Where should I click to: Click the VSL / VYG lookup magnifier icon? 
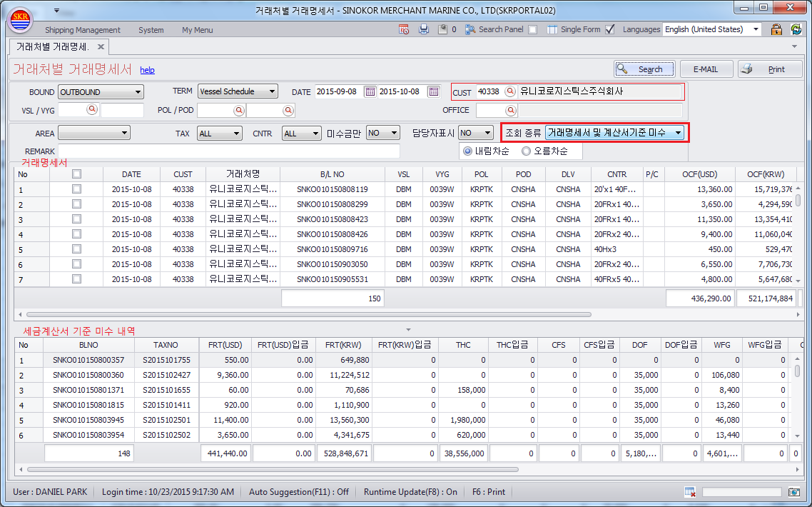click(x=92, y=109)
